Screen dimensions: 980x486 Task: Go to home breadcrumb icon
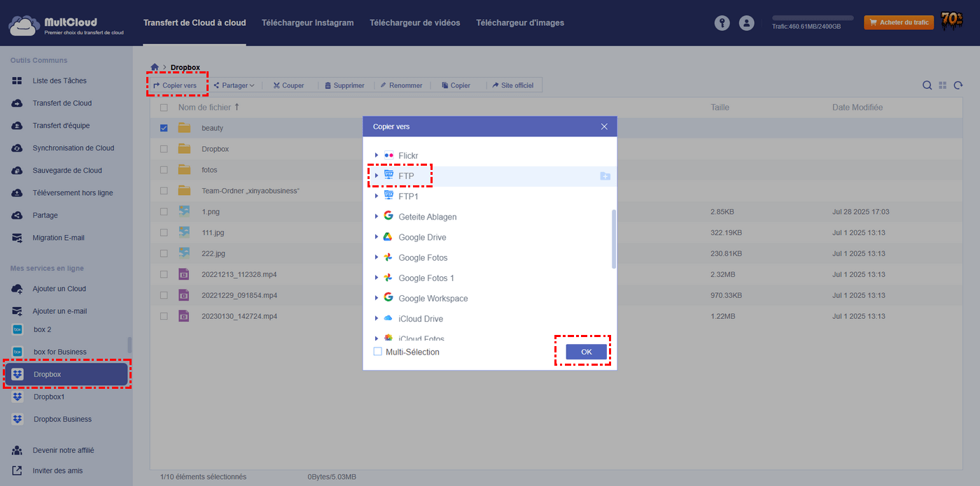155,67
